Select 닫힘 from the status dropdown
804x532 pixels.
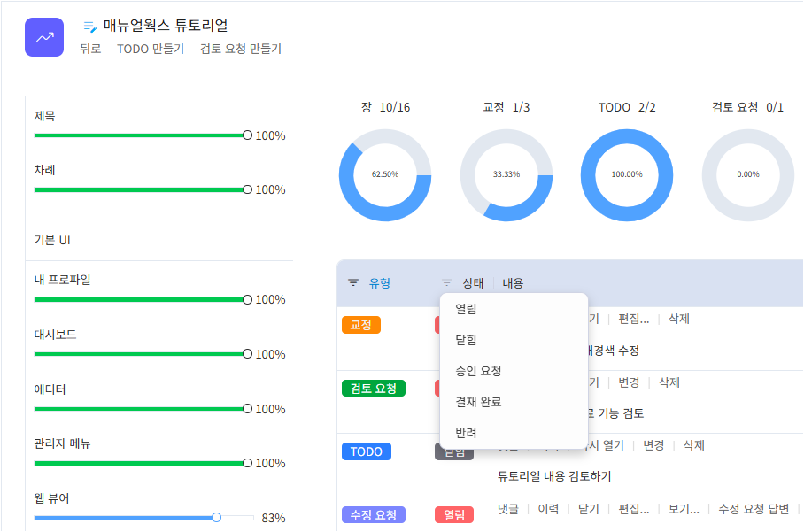pyautogui.click(x=466, y=340)
